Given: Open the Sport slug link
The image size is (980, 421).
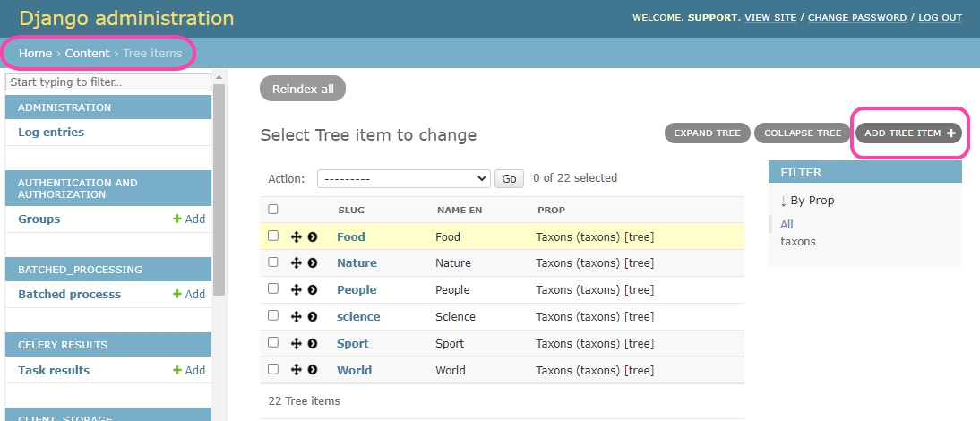Looking at the screenshot, I should click(x=353, y=344).
